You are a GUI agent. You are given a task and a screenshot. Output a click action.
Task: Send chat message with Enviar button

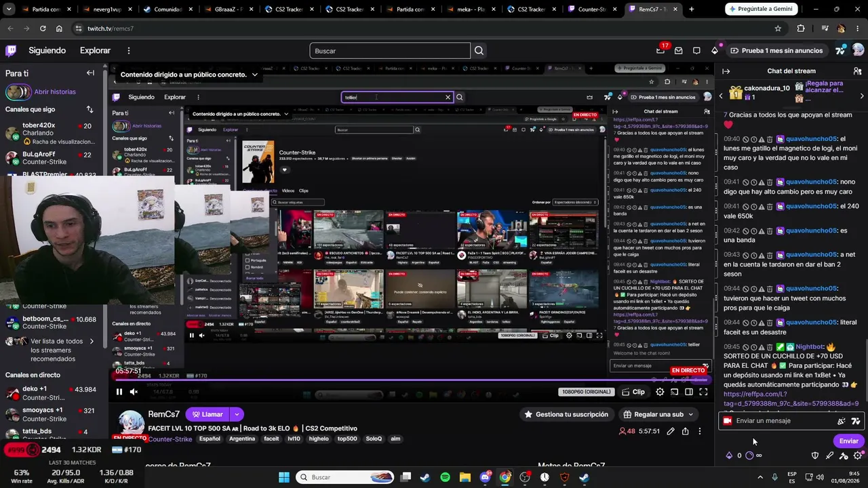(x=848, y=441)
